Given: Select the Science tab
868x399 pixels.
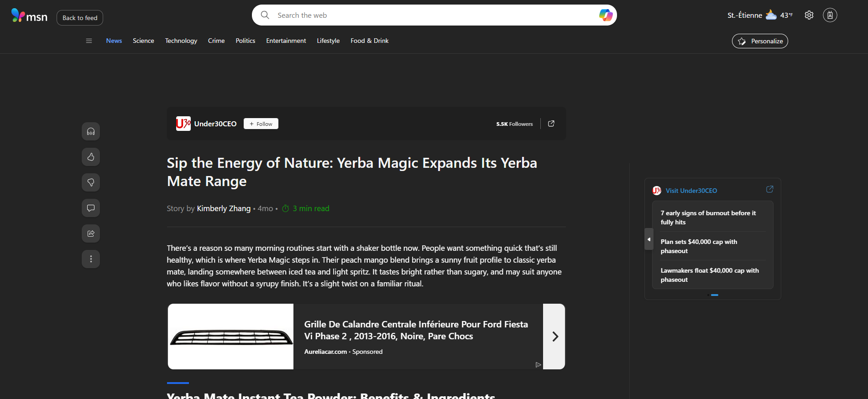Looking at the screenshot, I should pyautogui.click(x=143, y=41).
